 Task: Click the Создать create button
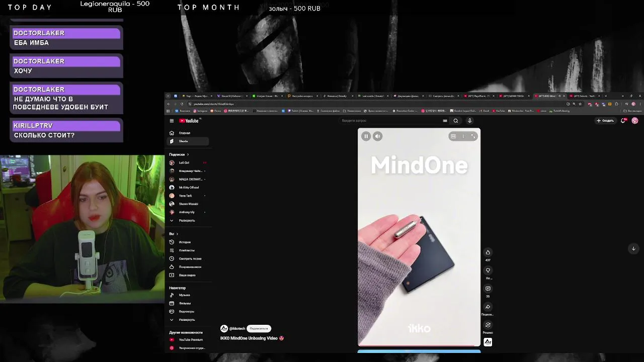605,121
